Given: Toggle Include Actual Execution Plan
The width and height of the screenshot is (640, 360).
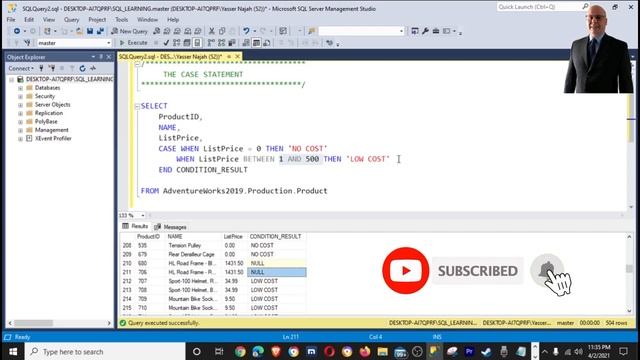Looking at the screenshot, I should (x=211, y=42).
